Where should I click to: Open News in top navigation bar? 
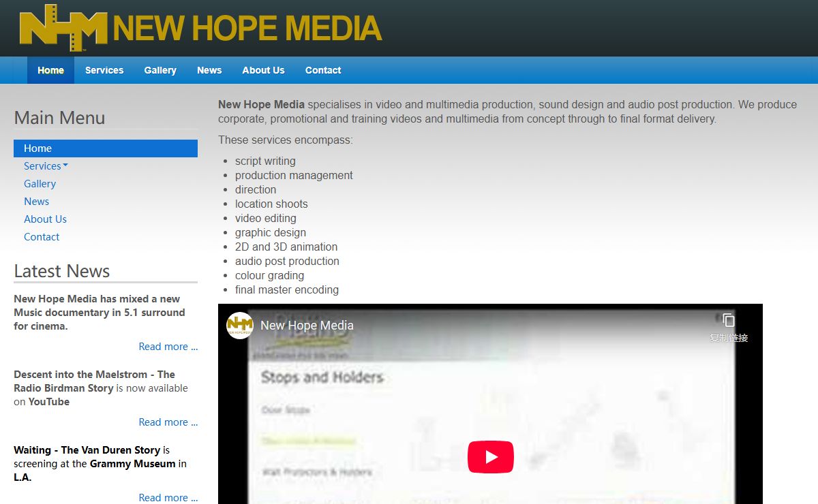(x=209, y=70)
